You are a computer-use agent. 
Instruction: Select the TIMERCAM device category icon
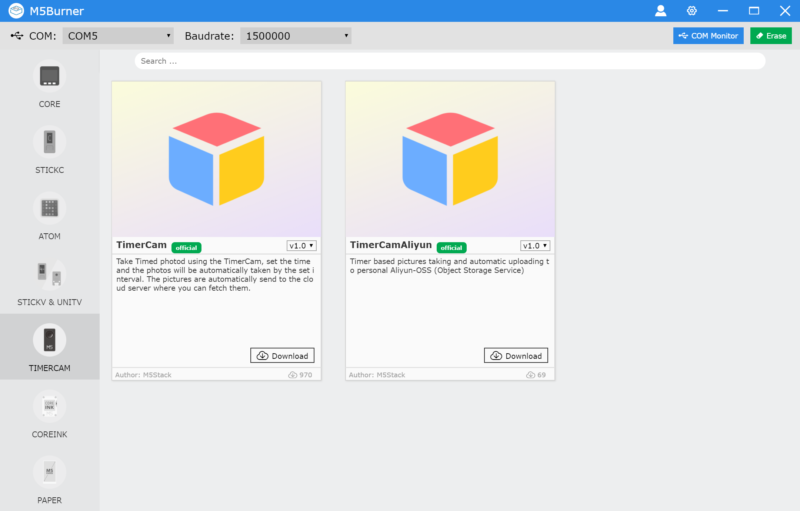[x=49, y=340]
